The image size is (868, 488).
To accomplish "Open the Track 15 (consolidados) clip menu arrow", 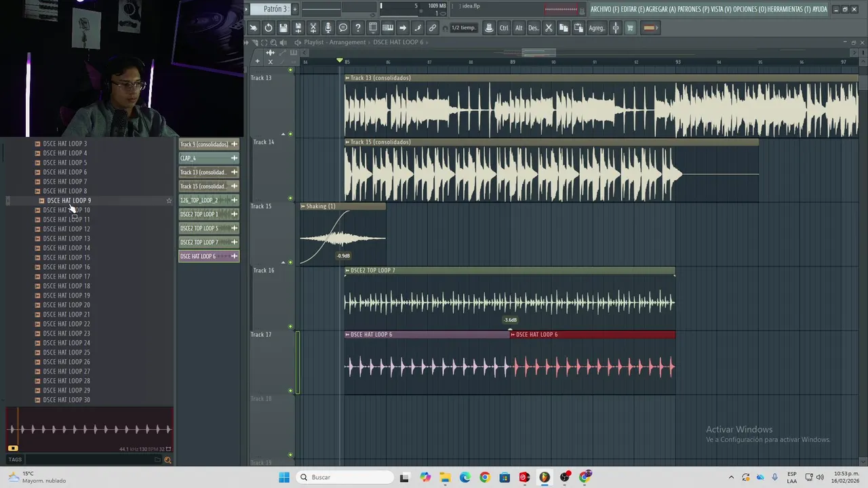I will pos(347,142).
